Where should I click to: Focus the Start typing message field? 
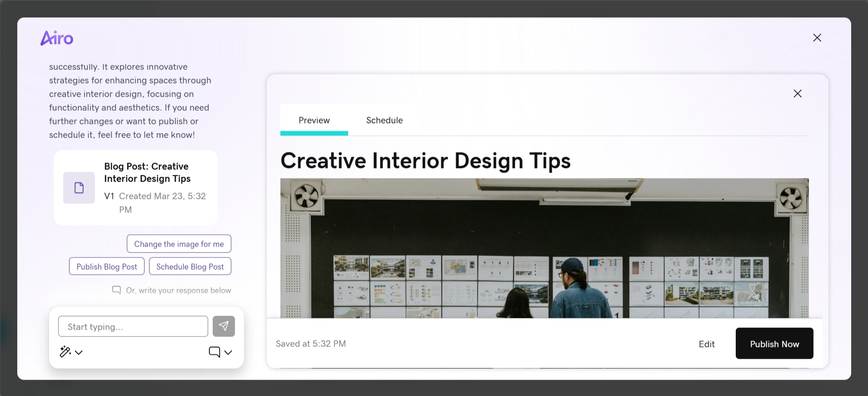133,327
